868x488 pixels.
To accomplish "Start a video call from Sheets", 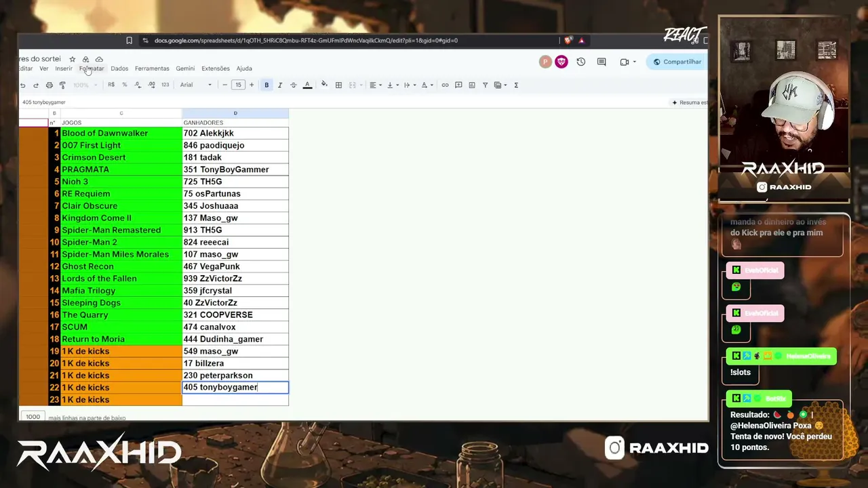I will pos(625,62).
